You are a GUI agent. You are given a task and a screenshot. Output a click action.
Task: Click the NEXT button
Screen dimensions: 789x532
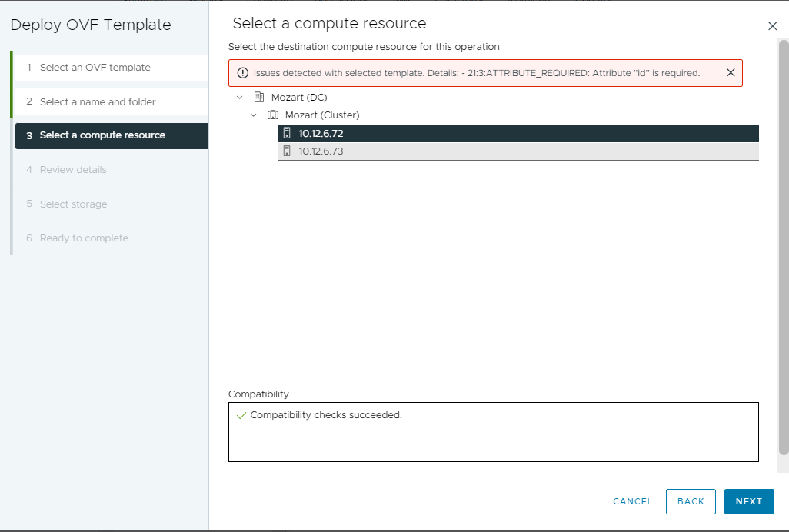[749, 501]
